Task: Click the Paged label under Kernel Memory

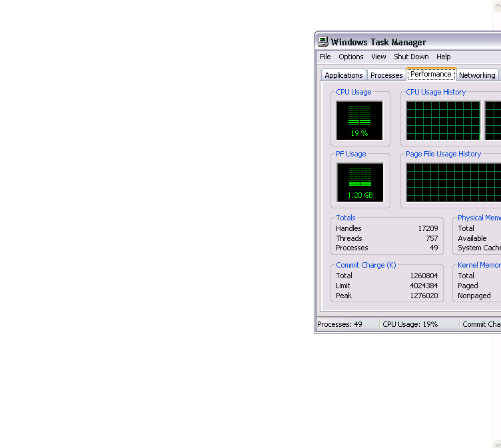Action: 468,286
